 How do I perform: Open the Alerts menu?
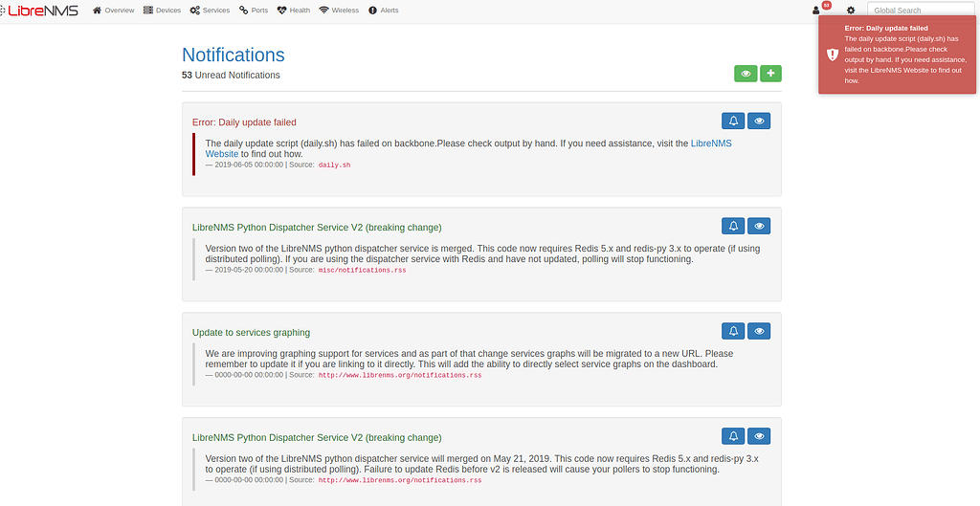point(383,10)
